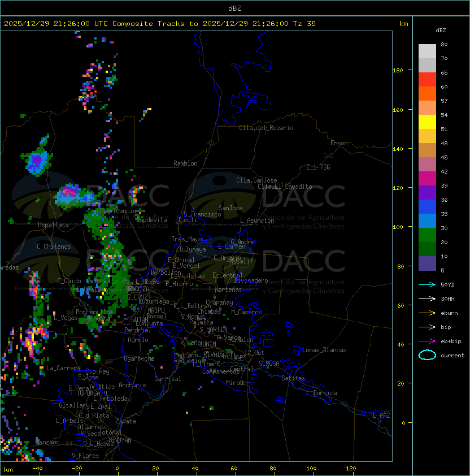
Task: Click the 'Villavicencio' place label
Action: 114,211
